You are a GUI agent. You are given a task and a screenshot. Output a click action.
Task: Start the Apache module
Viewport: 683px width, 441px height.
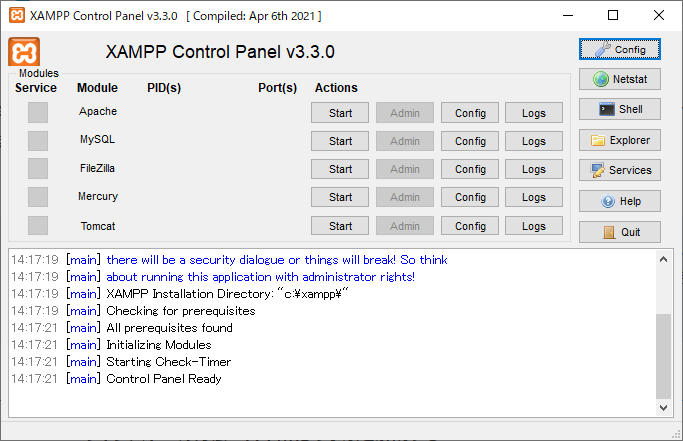coord(340,113)
